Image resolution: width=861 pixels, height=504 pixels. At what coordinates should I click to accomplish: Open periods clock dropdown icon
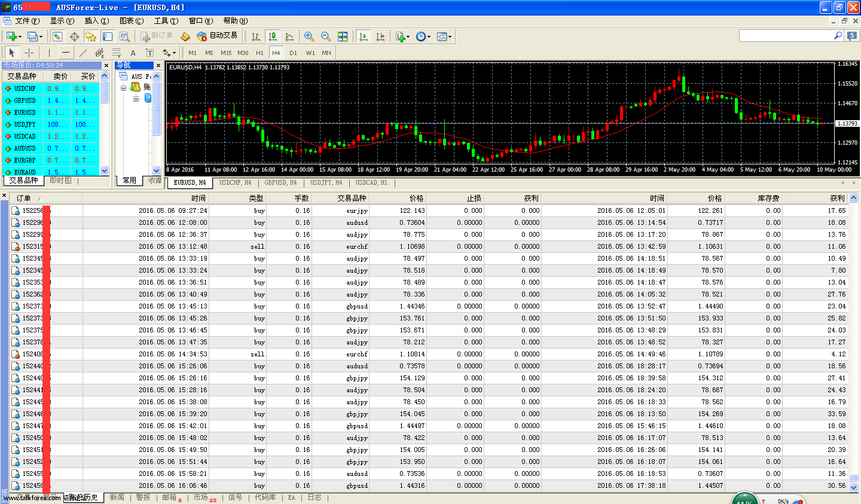(423, 36)
